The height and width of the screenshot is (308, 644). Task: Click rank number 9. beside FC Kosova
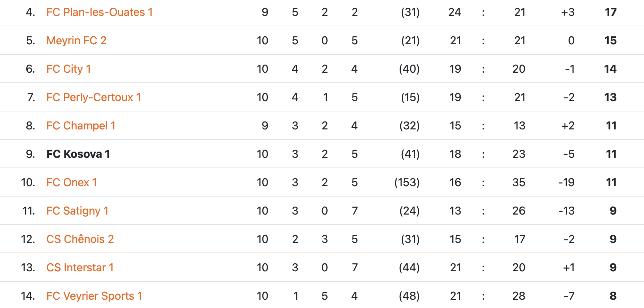[x=31, y=154]
